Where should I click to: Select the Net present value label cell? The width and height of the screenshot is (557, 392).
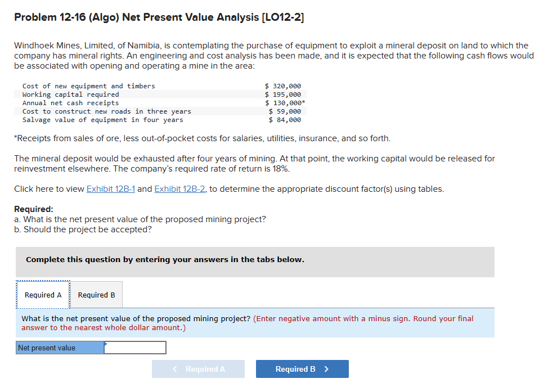coord(59,347)
